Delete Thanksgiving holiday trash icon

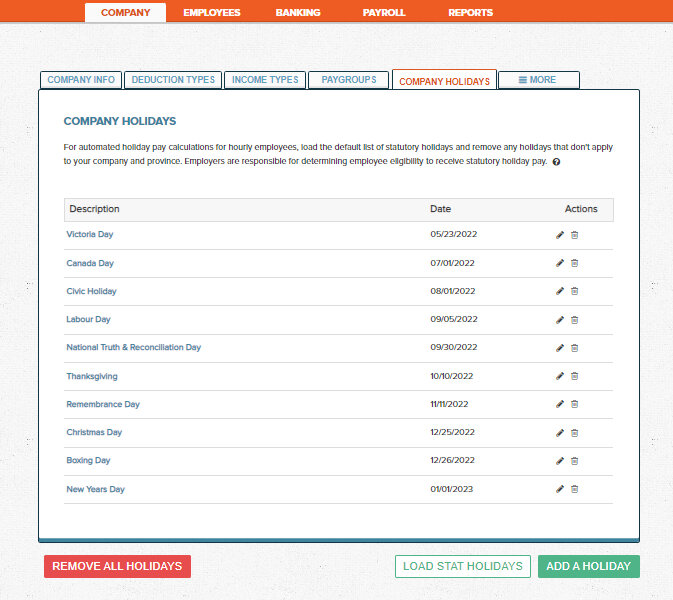pos(574,376)
